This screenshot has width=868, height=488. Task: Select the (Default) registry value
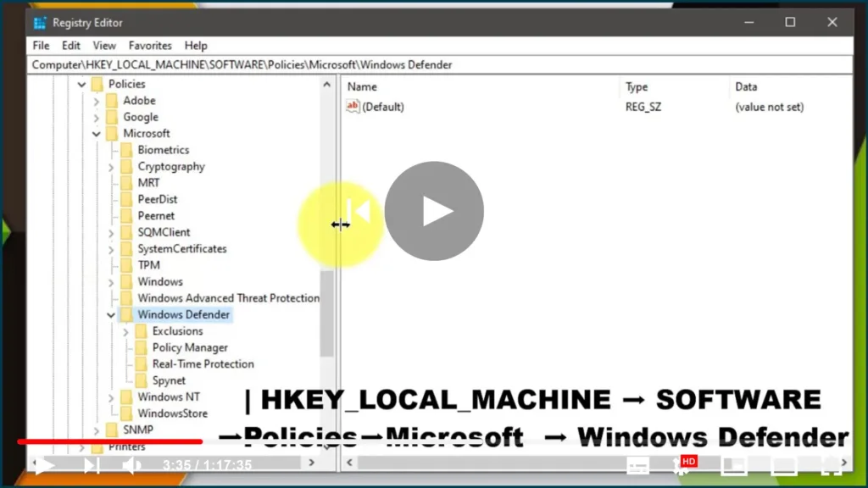[382, 108]
